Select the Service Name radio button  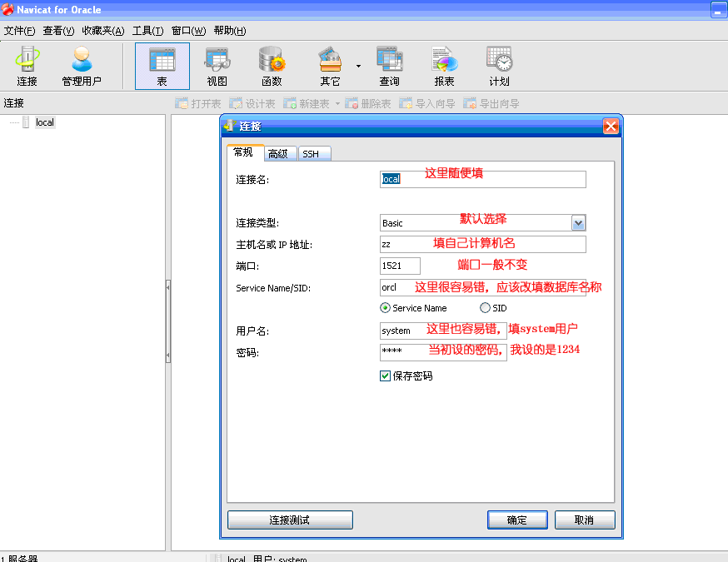point(386,308)
